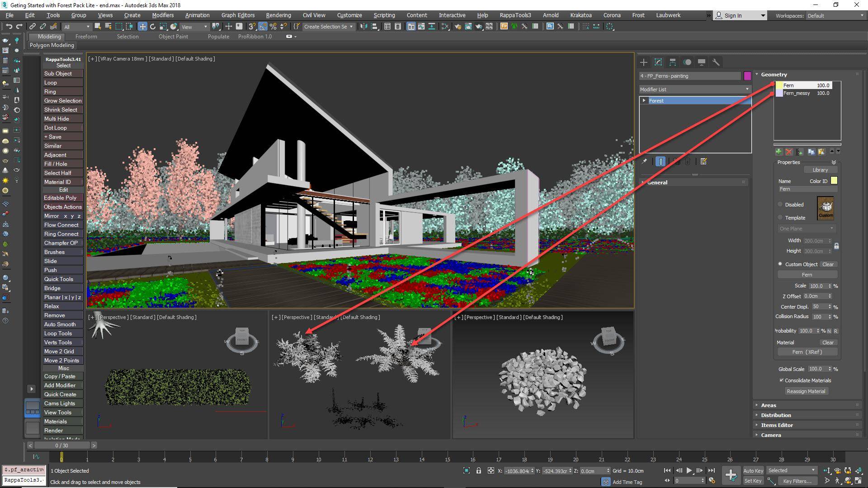Open the Forest Pack Library browser icon
The image size is (868, 488).
click(821, 169)
